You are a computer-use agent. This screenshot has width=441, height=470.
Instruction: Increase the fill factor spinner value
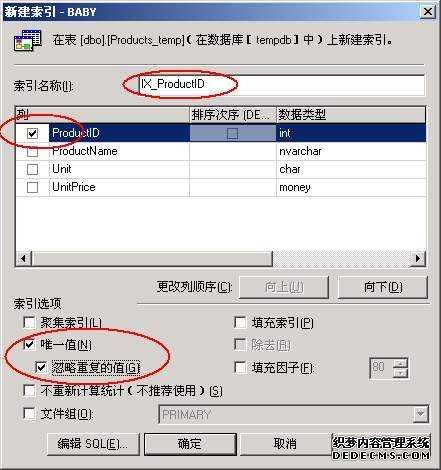(x=402, y=363)
